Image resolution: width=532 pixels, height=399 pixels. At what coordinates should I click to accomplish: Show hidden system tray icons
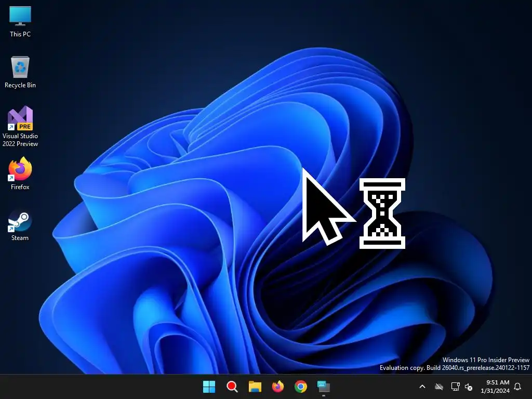pyautogui.click(x=422, y=387)
